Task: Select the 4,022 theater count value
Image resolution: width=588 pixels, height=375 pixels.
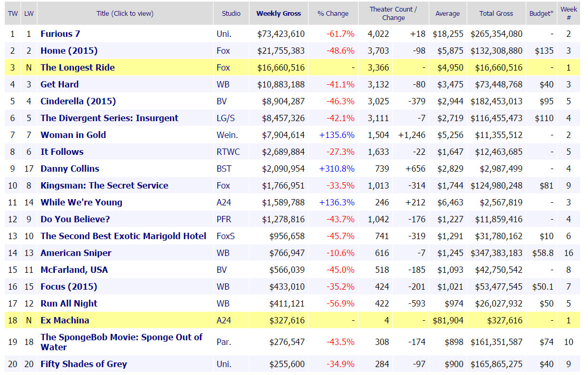Action: (378, 34)
